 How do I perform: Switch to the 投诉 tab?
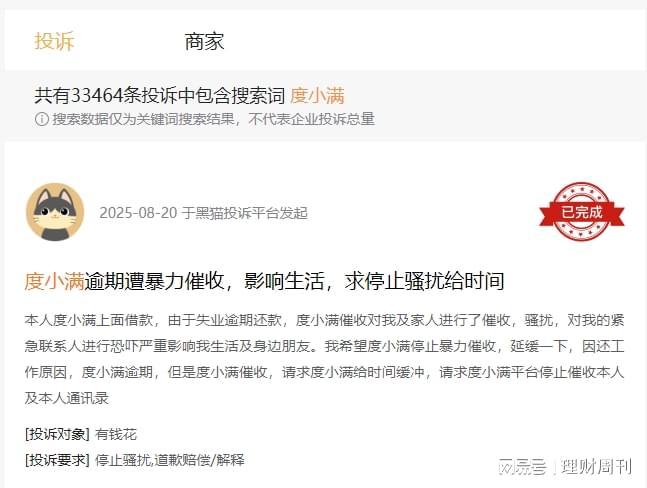[x=54, y=41]
